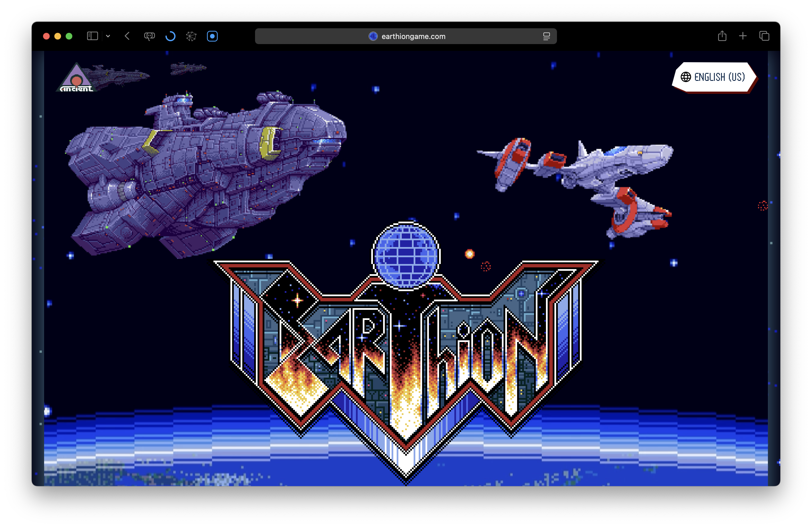Open a new tab

743,36
